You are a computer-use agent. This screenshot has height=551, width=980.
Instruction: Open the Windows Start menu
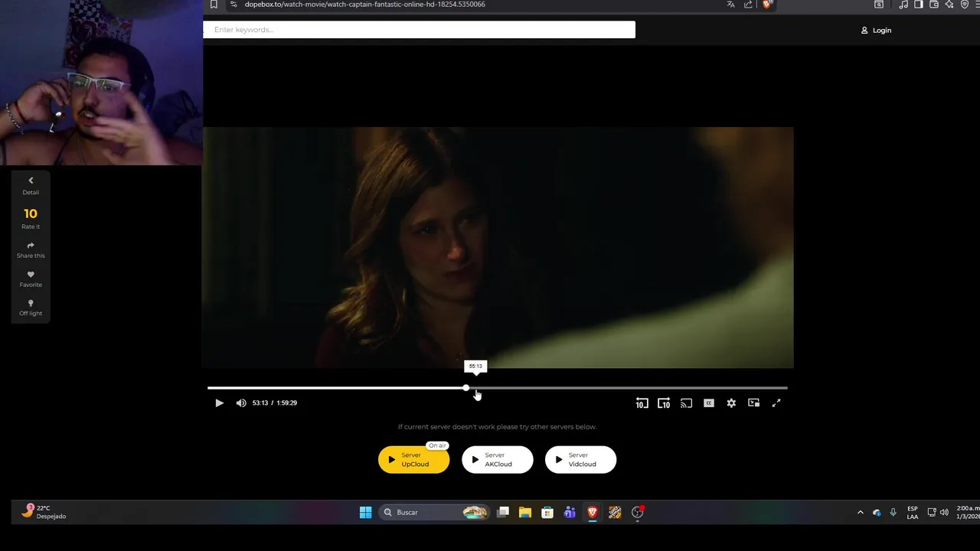coord(366,513)
